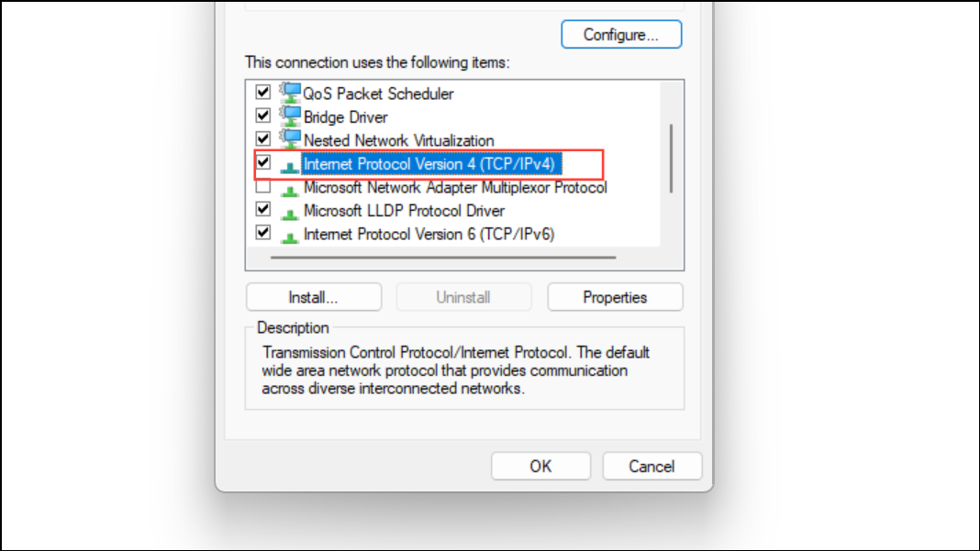Viewport: 980px width, 551px height.
Task: Click the QoS Packet Scheduler service icon
Action: point(289,93)
